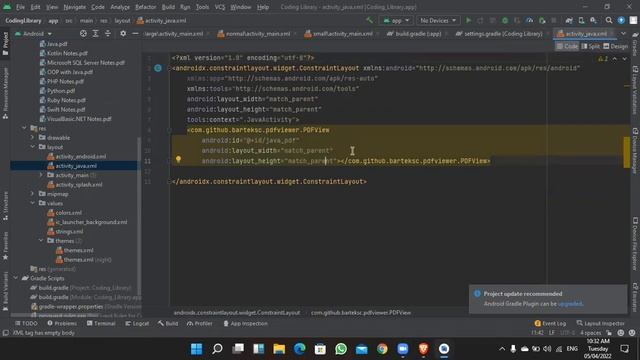Open File Explorer from the taskbar

(x=279, y=349)
